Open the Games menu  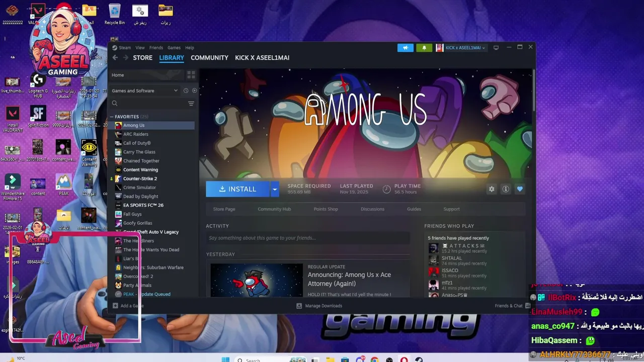click(174, 48)
